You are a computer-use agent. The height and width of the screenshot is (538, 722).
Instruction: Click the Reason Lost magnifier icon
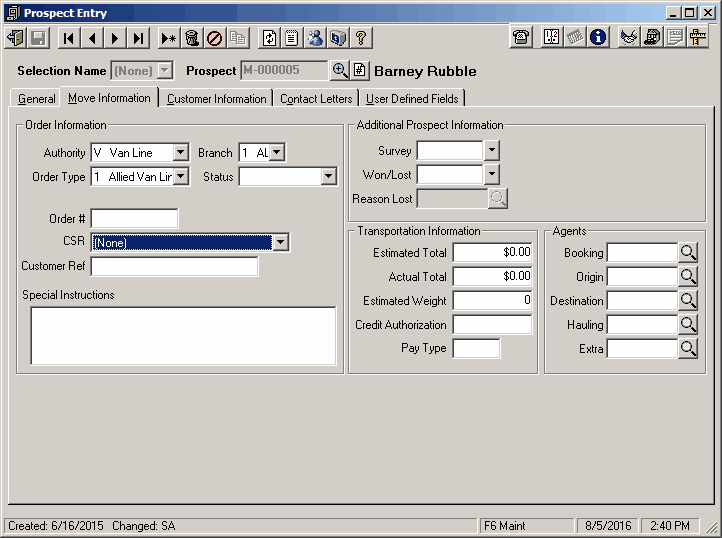[498, 199]
